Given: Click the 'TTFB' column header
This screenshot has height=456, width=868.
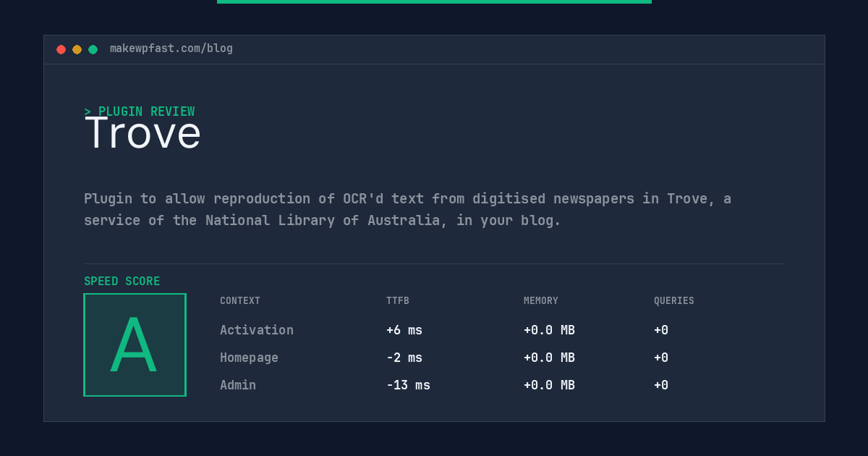Looking at the screenshot, I should coord(398,301).
